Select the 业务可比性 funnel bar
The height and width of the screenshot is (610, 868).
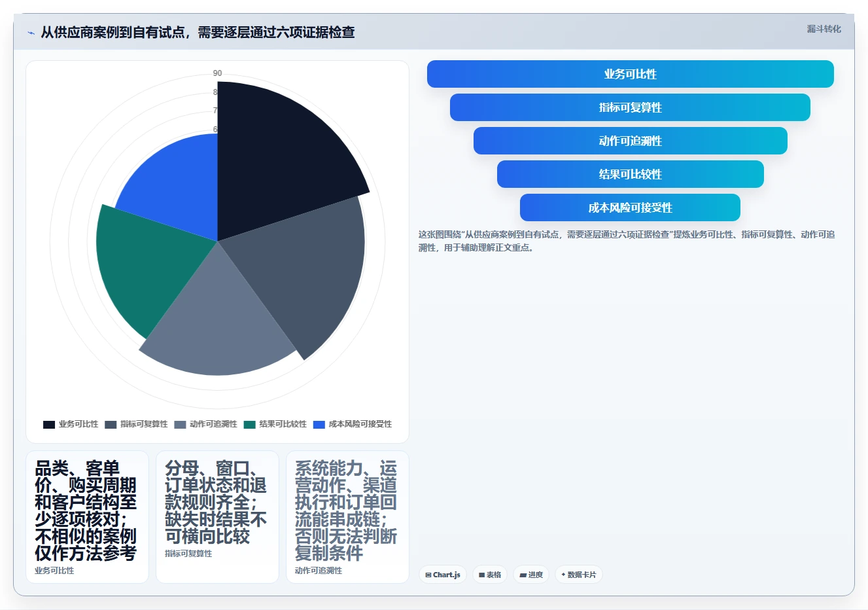coord(631,74)
